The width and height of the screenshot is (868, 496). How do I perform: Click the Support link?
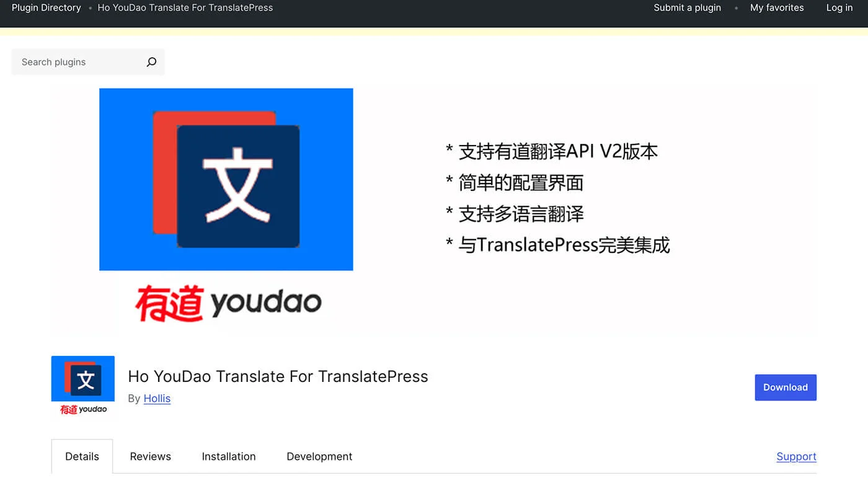click(x=796, y=456)
